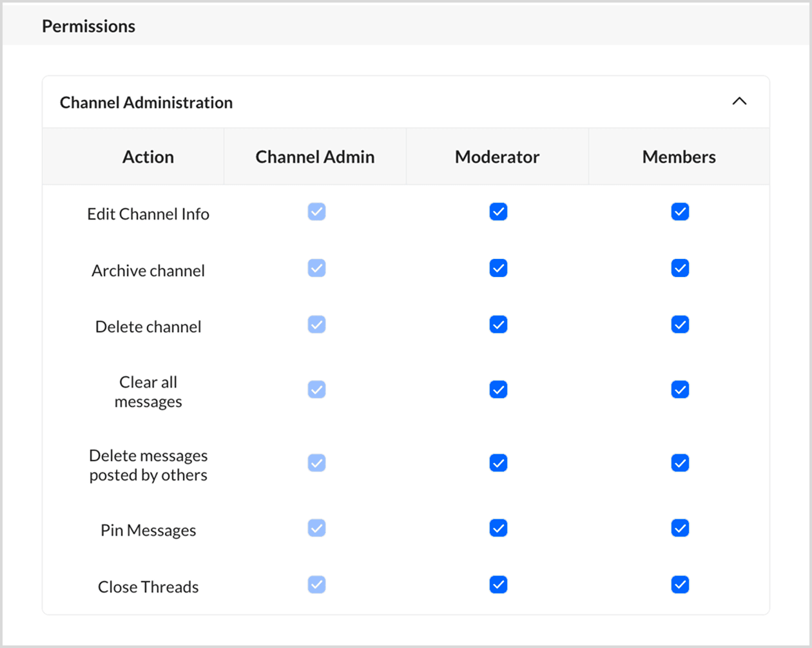
Task: Disable Members permission to Pin Messages
Action: [680, 528]
